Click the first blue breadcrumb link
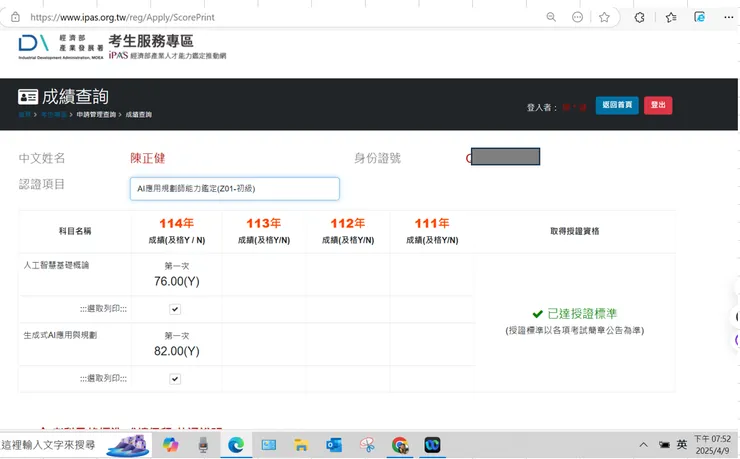 click(x=25, y=115)
